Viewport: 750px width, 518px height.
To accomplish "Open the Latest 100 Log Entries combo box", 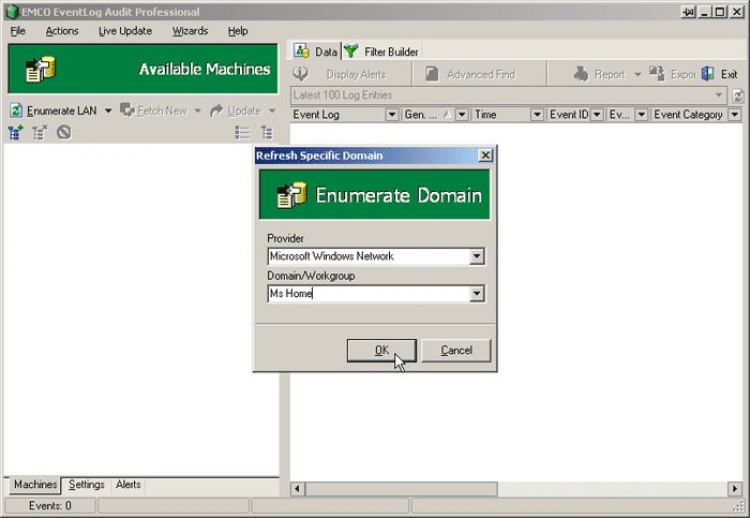I will click(x=508, y=95).
